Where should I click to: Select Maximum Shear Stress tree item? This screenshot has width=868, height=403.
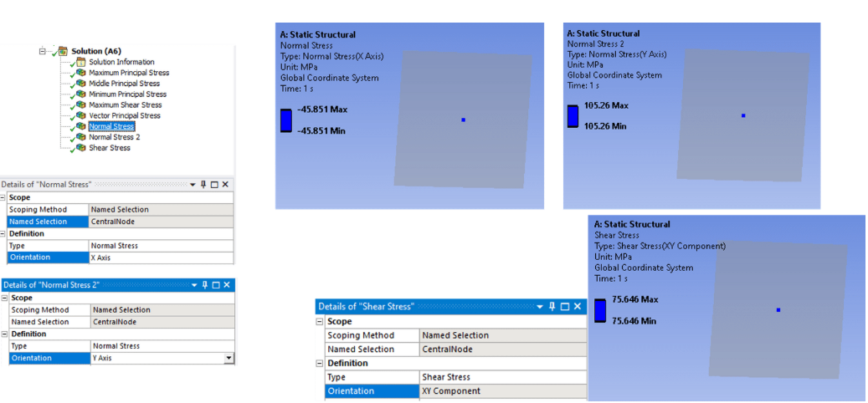[126, 105]
